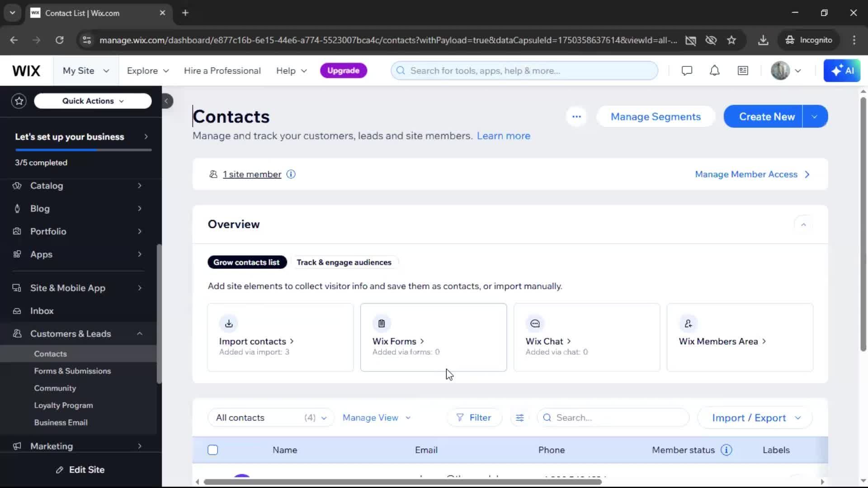Expand the Help menu
Screen dimensions: 868x488
292,71
